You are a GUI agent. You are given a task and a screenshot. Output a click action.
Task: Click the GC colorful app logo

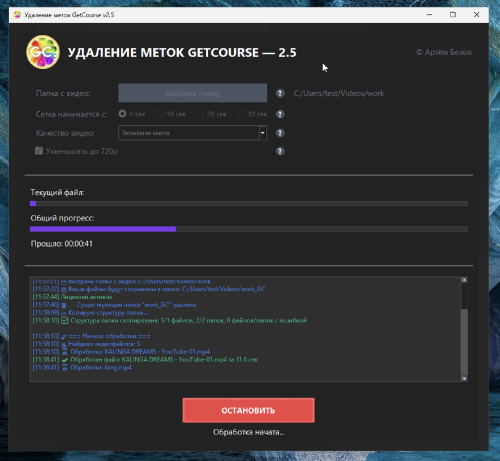pos(43,52)
